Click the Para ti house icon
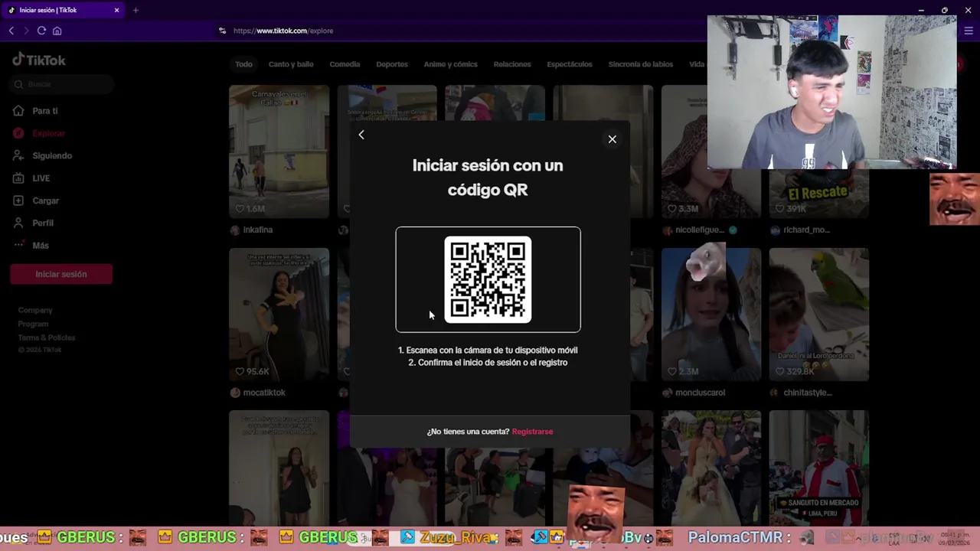The width and height of the screenshot is (980, 551). click(18, 111)
